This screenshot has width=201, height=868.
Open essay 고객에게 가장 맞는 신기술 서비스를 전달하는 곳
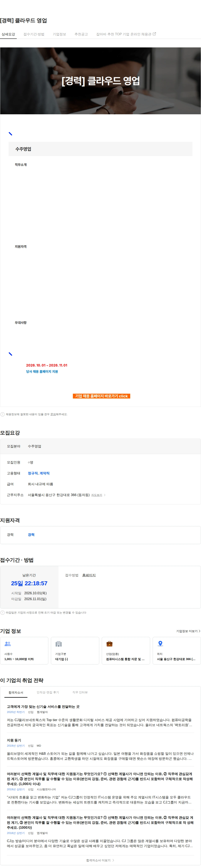43,706
